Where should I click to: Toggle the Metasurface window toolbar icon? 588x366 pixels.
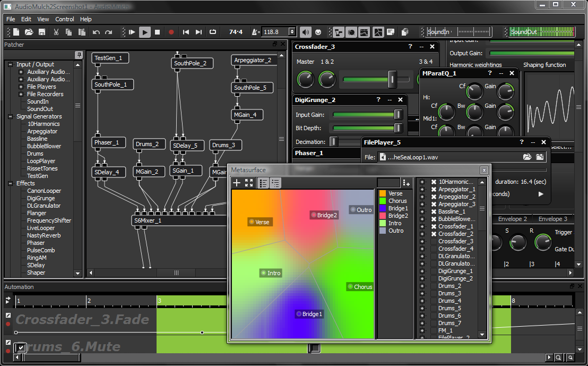(378, 32)
